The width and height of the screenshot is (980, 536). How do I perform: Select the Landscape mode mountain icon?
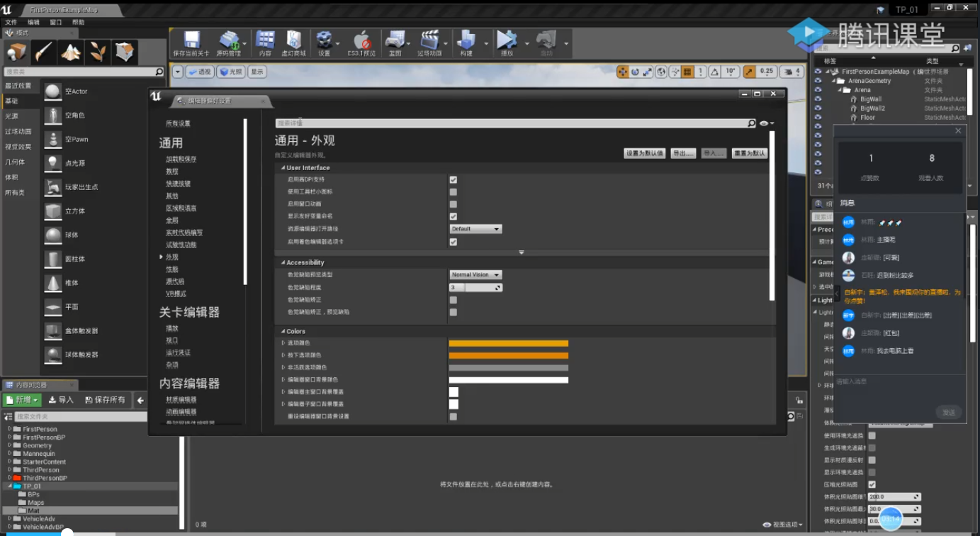71,52
